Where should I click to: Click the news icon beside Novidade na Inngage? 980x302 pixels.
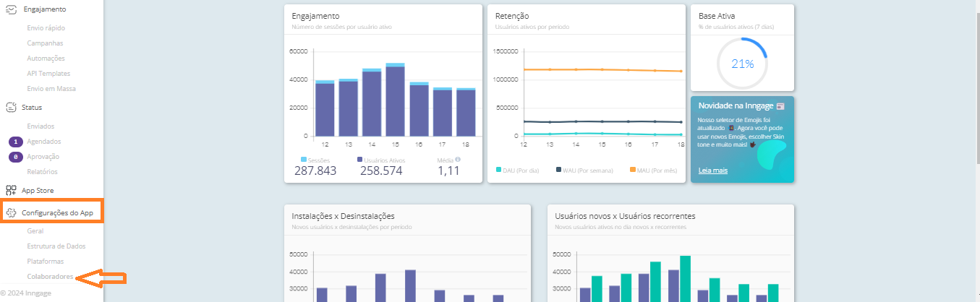tap(780, 106)
